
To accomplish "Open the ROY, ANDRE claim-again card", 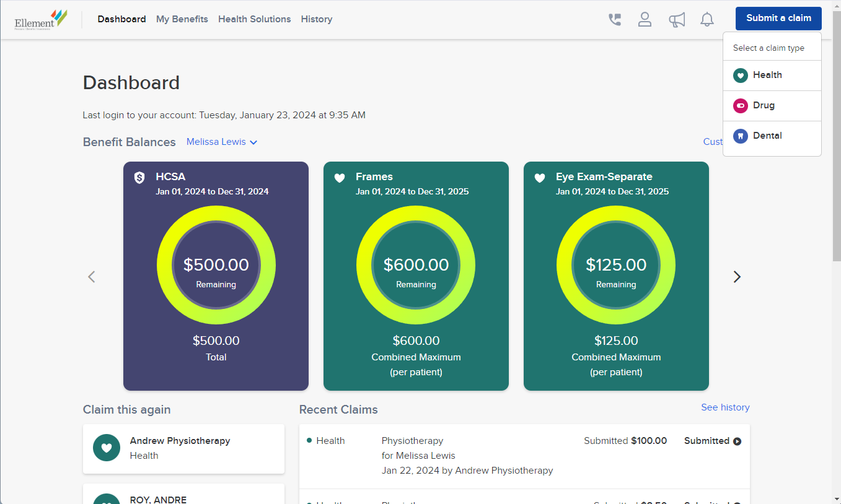I will coord(183,494).
